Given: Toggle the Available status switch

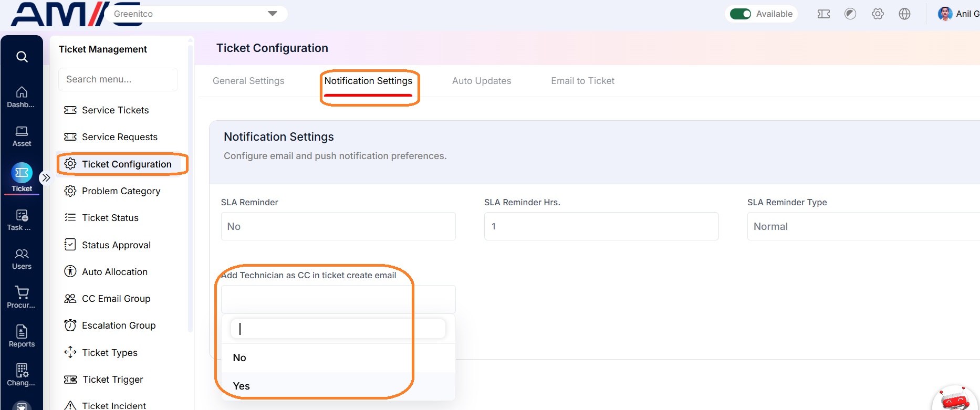Looking at the screenshot, I should 741,14.
